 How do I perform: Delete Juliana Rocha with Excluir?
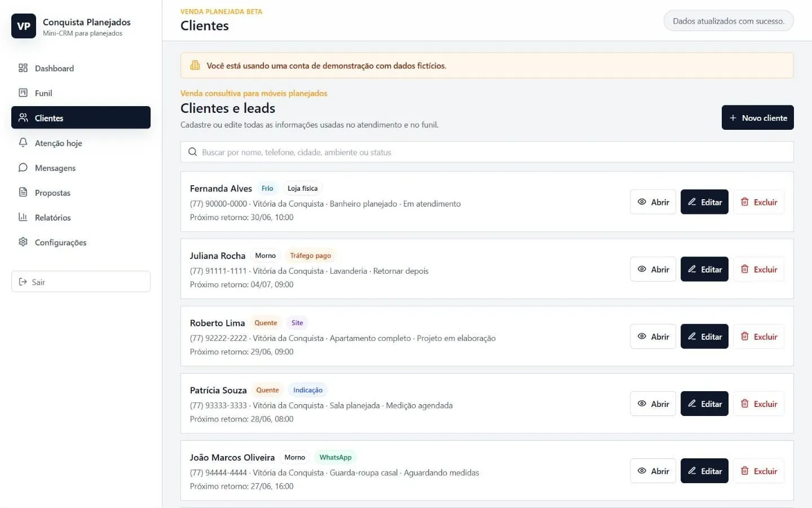coord(758,269)
